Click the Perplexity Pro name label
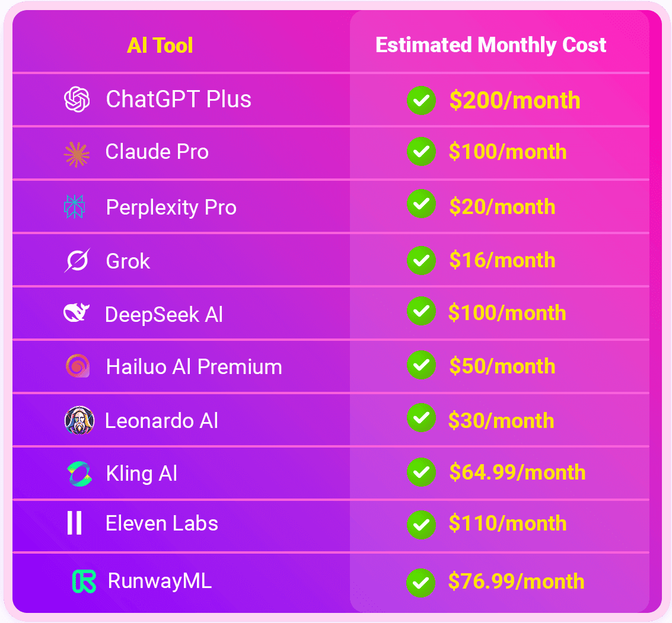672x623 pixels. point(171,207)
